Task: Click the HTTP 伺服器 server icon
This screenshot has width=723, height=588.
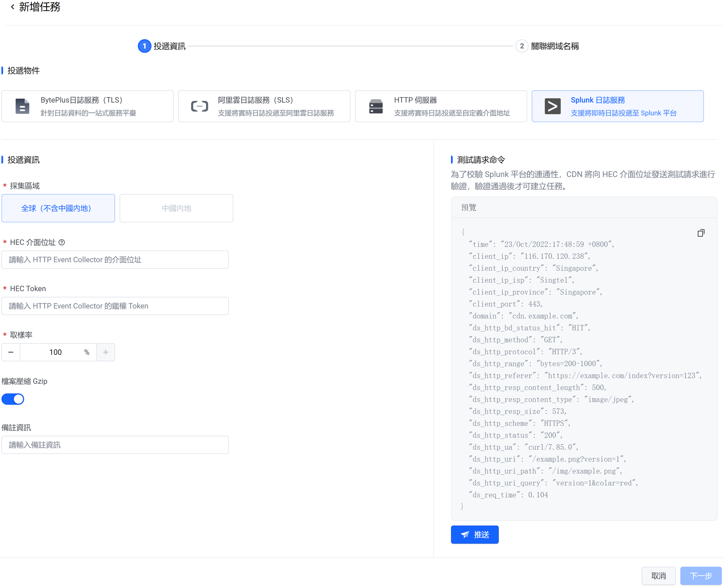Action: [376, 106]
